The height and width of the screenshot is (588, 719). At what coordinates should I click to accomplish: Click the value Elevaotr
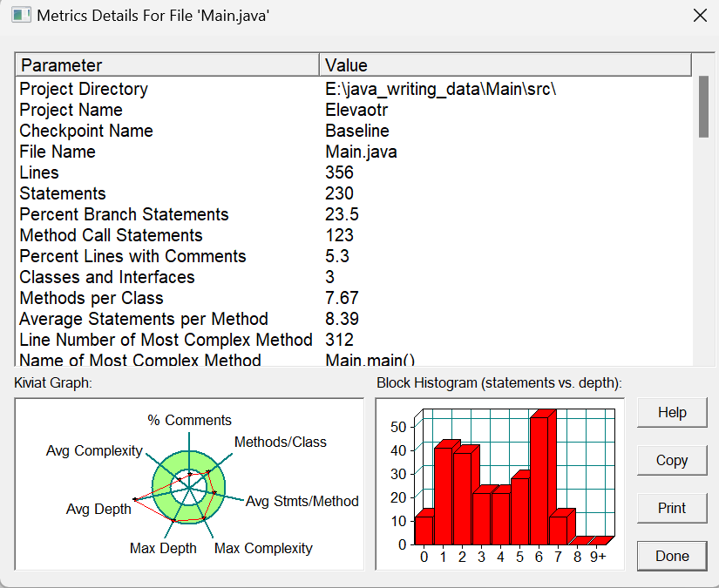click(356, 110)
